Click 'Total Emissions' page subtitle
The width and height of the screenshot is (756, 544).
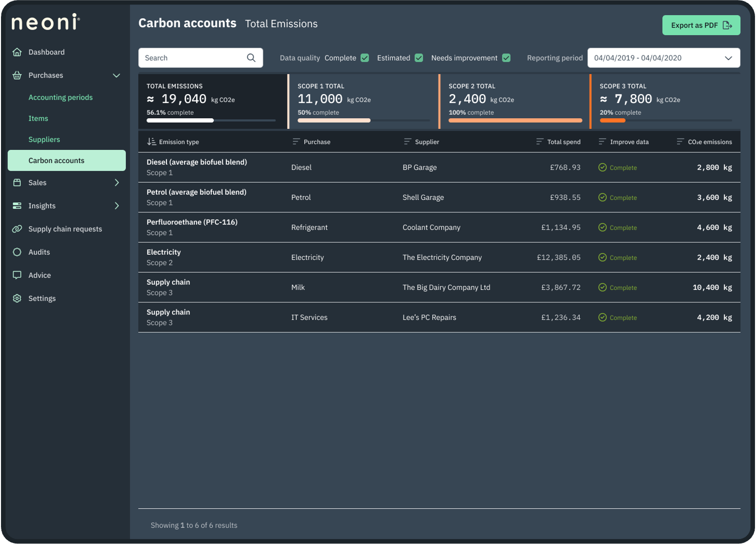point(281,24)
